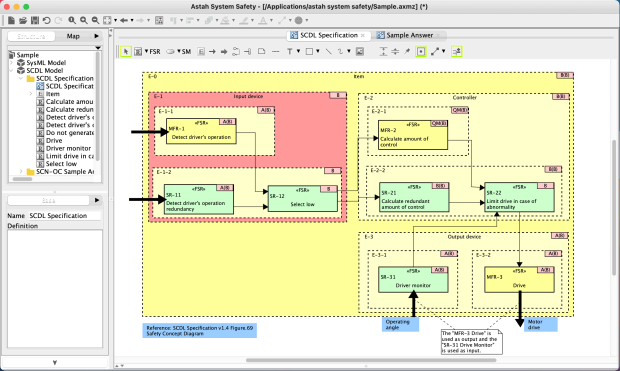Click the diagram horizontal scrollbar
This screenshot has width=620, height=371.
(371, 360)
